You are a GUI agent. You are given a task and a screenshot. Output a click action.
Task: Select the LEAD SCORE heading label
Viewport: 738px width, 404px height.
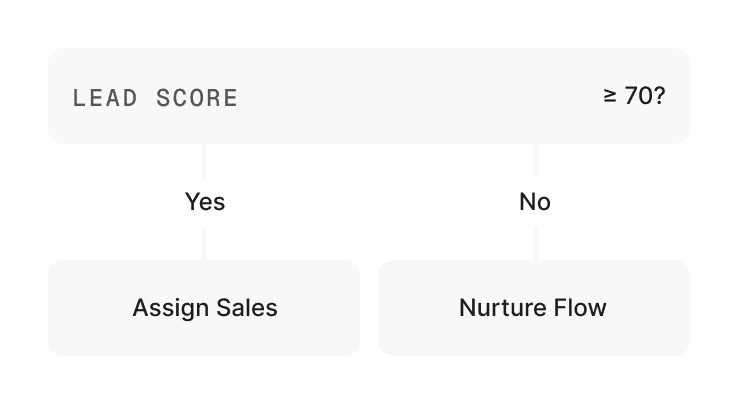coord(155,98)
